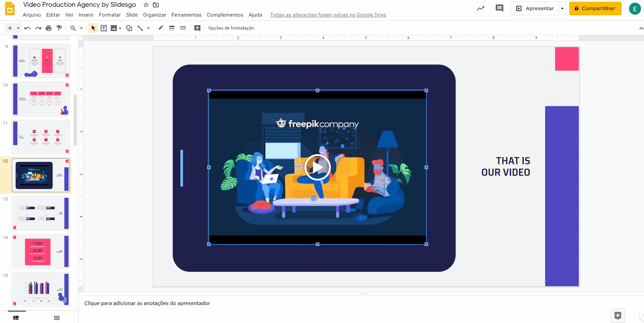Screen dimensions: 644x323
Task: Switch to filmstrip view
Action: [16, 318]
